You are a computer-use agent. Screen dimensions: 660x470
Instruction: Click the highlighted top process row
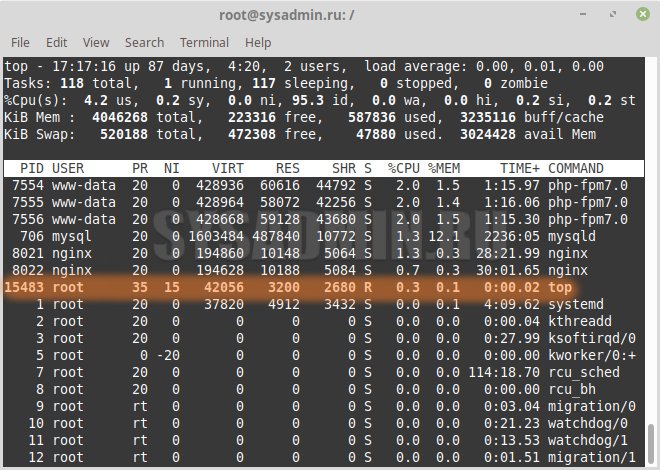(300, 287)
